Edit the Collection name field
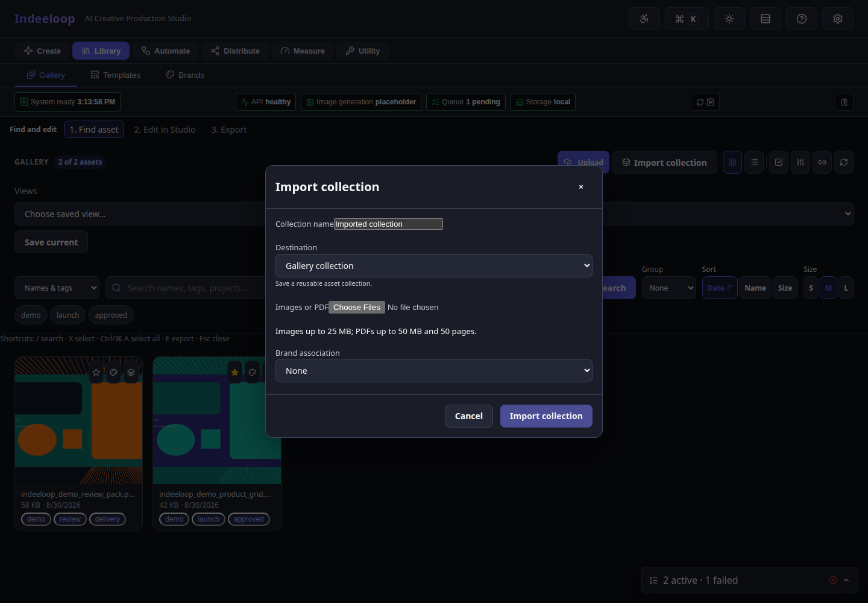This screenshot has height=603, width=868. click(389, 224)
